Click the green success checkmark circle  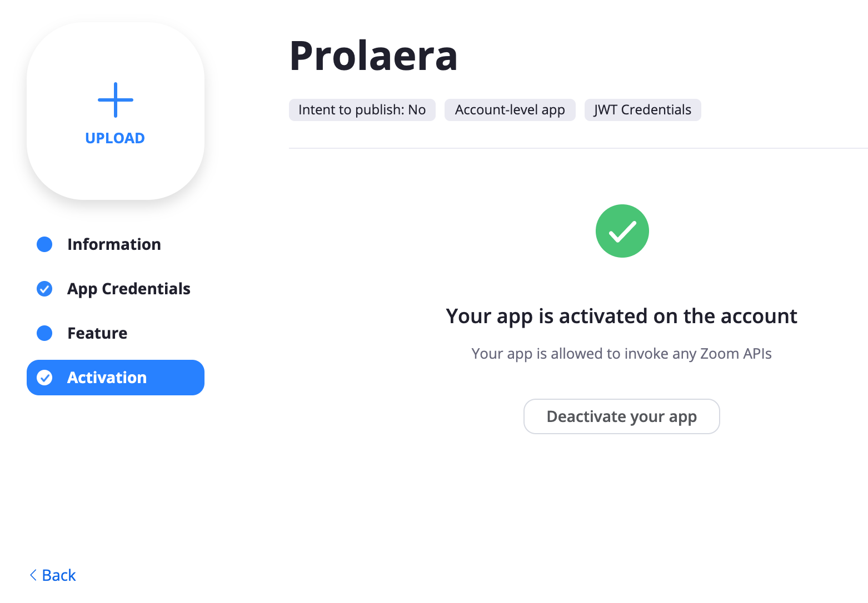click(622, 231)
